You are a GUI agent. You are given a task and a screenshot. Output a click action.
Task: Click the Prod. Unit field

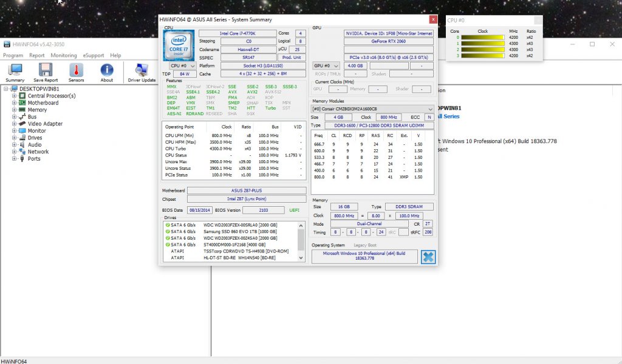pyautogui.click(x=292, y=58)
